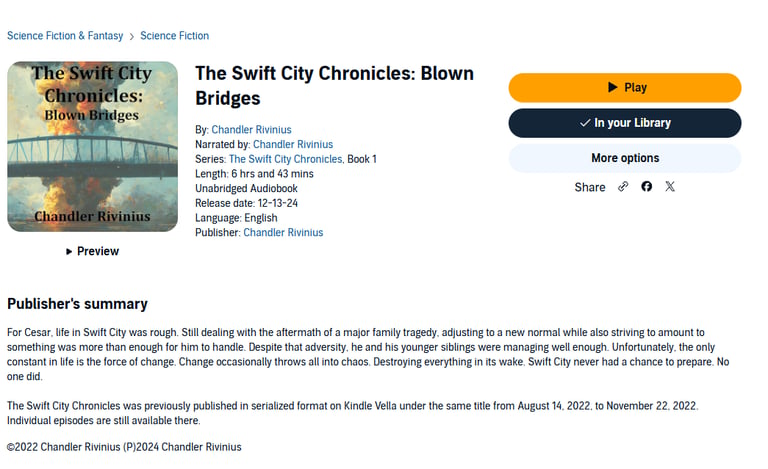
Task: Open narrator Chandler Rivinius link
Action: pos(293,144)
